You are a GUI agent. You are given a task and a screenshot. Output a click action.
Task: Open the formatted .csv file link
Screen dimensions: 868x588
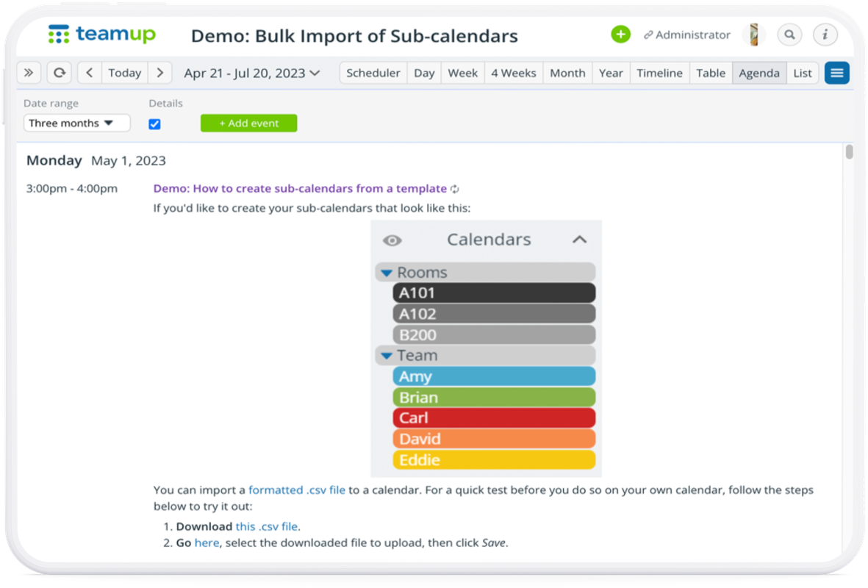(297, 490)
